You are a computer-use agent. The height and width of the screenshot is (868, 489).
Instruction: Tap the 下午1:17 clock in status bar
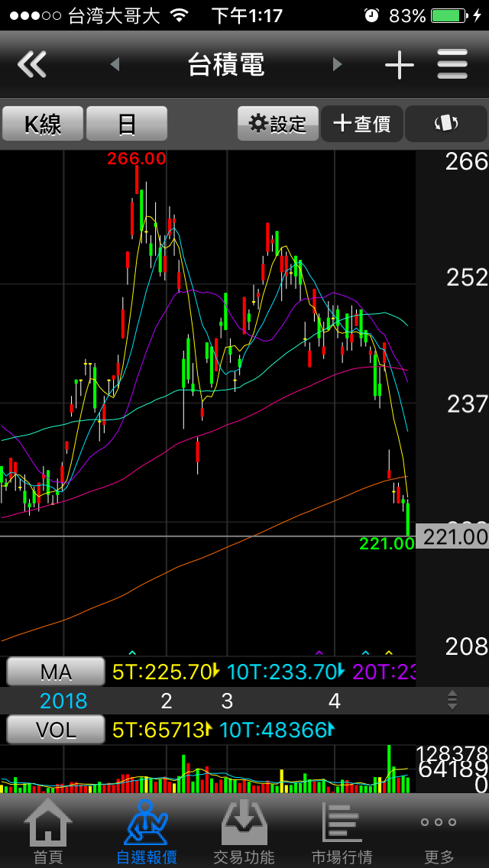click(248, 15)
